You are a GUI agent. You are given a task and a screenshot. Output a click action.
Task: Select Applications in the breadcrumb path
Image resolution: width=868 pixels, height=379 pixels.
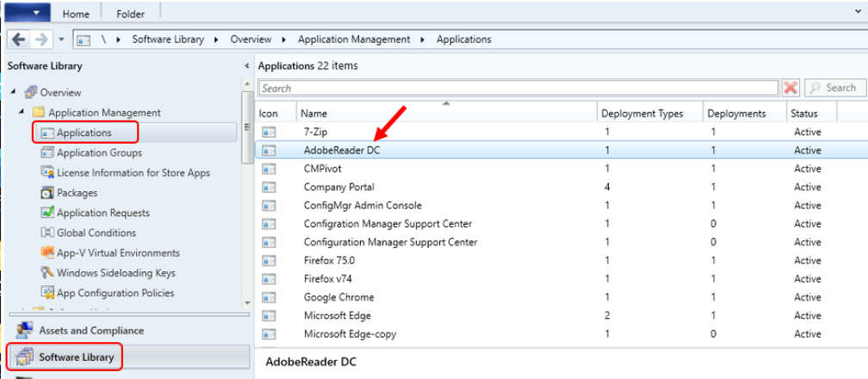464,40
